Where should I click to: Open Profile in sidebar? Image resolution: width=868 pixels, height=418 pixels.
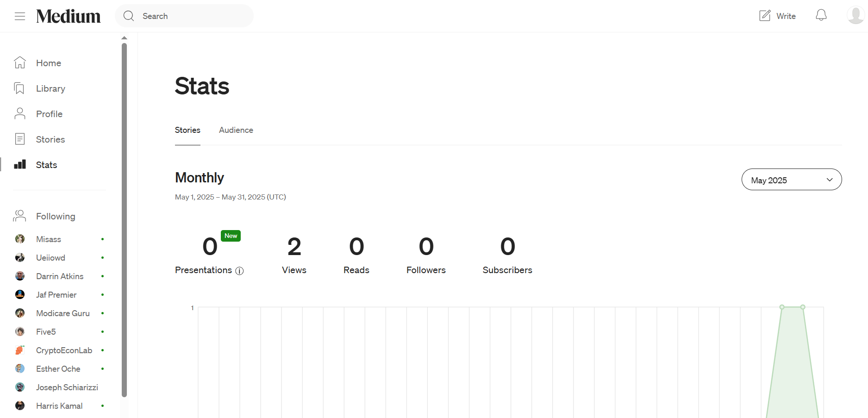(x=49, y=114)
